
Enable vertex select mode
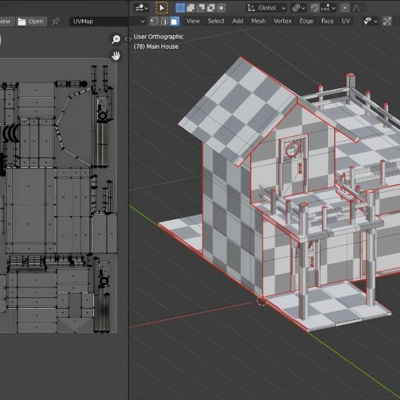point(154,21)
